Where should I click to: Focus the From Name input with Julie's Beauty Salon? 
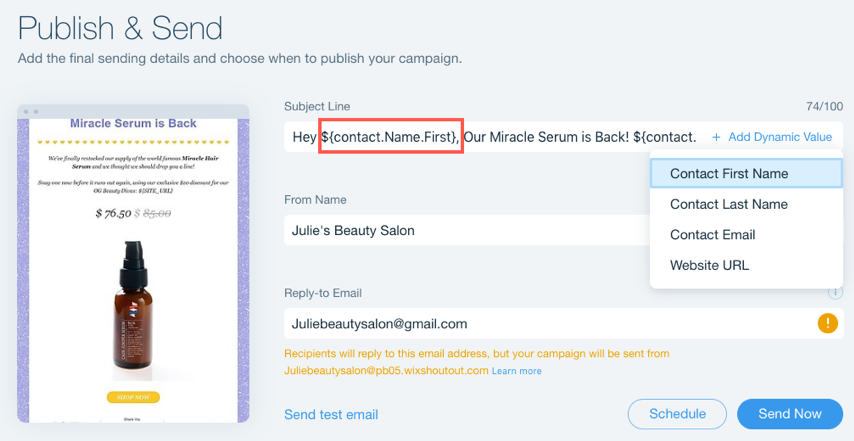467,230
